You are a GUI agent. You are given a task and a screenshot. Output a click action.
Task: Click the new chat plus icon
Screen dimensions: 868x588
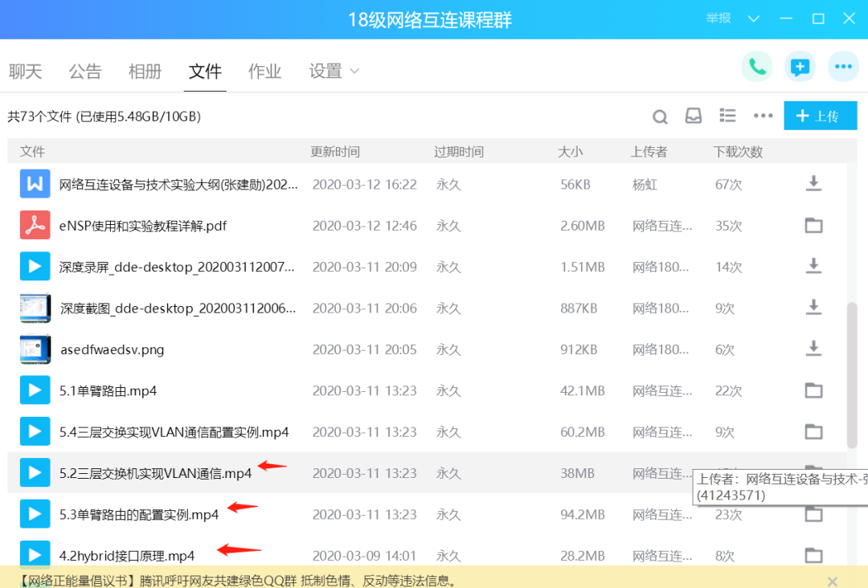(x=800, y=67)
